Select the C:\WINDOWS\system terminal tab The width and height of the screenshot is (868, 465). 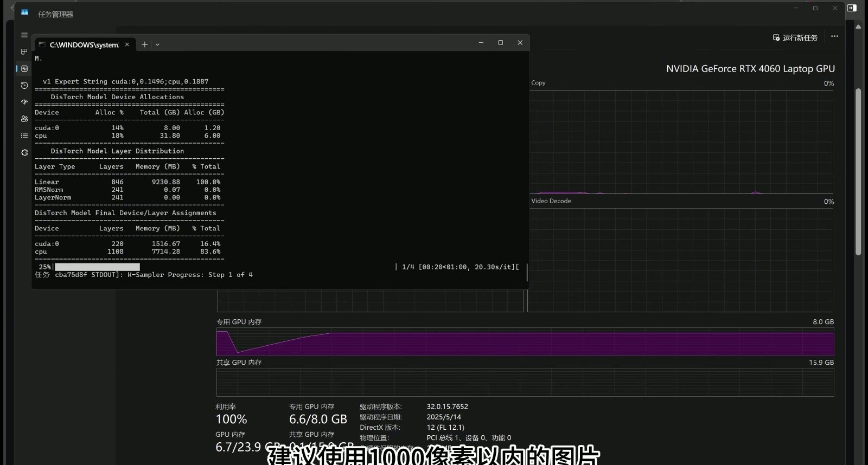[x=84, y=44]
